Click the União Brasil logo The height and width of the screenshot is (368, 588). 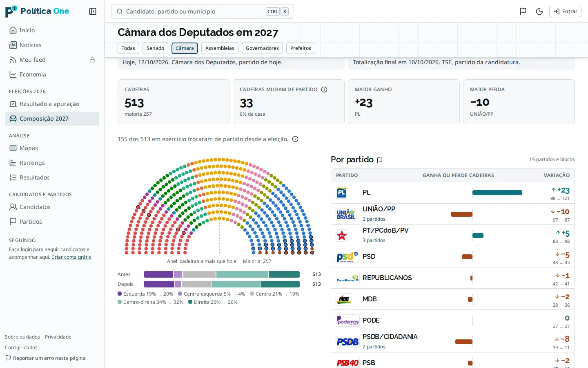point(346,214)
